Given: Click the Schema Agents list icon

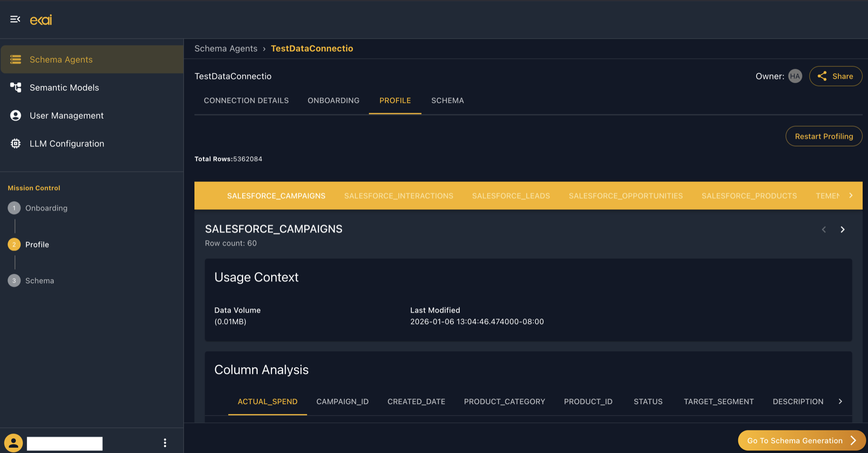Looking at the screenshot, I should pyautogui.click(x=15, y=59).
